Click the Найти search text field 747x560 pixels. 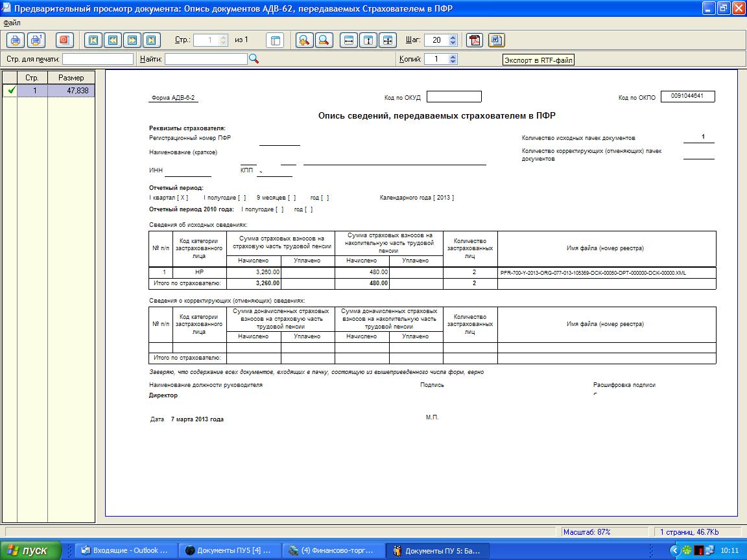pos(206,59)
